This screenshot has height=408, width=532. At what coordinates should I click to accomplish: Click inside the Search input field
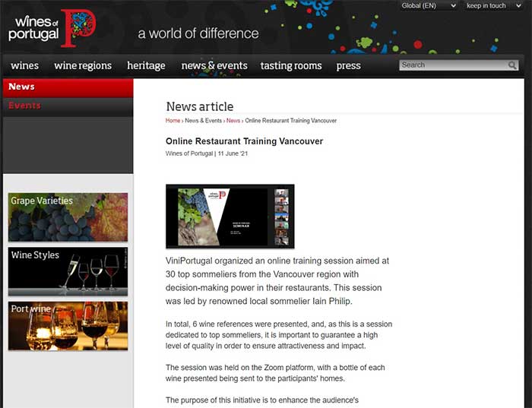452,65
